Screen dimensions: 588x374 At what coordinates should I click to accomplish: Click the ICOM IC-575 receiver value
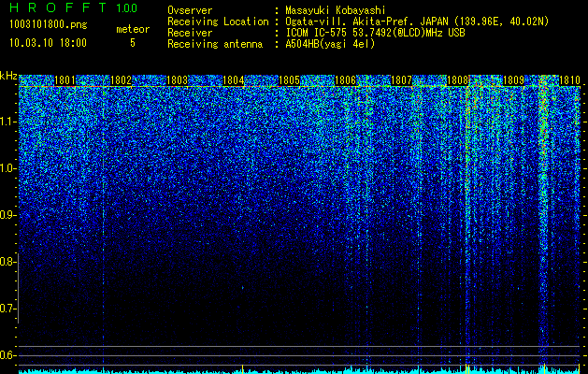[x=375, y=33]
